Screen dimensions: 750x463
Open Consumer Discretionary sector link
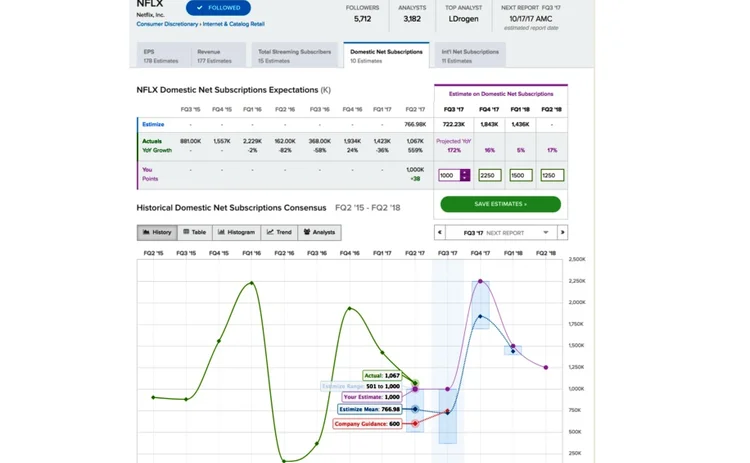click(x=167, y=24)
